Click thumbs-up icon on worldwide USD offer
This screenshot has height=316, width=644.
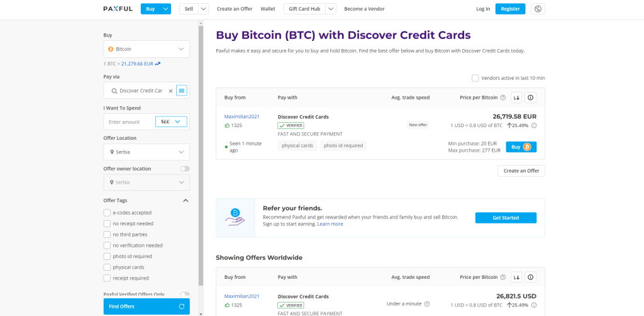click(x=227, y=305)
